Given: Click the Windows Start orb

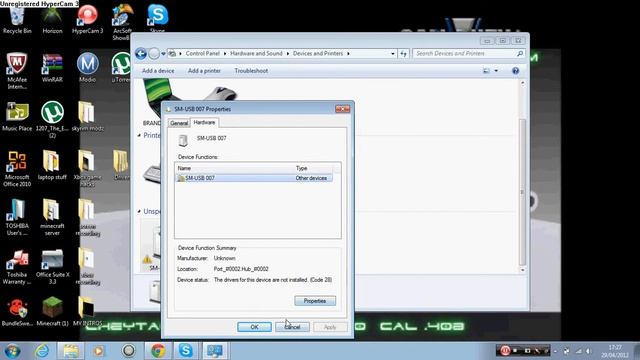Looking at the screenshot, I should 12,351.
